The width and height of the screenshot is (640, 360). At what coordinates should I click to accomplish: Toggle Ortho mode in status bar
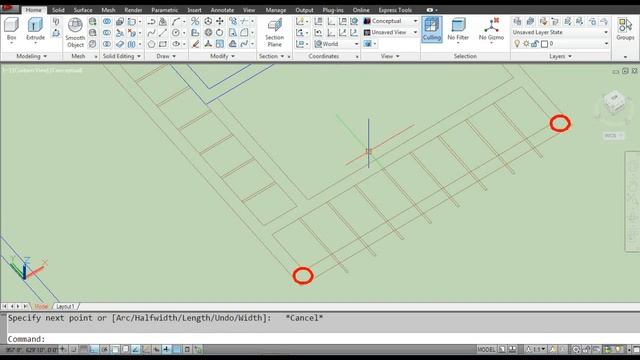coord(94,349)
